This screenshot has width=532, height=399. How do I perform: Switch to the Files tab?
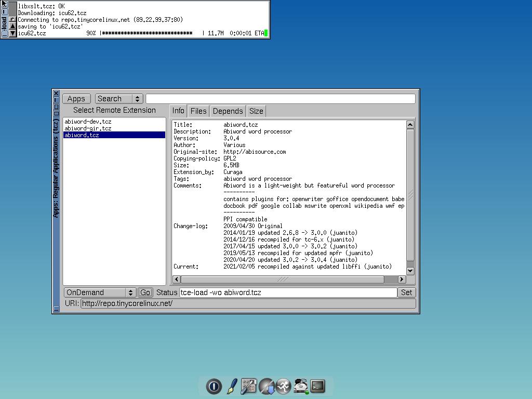point(198,111)
